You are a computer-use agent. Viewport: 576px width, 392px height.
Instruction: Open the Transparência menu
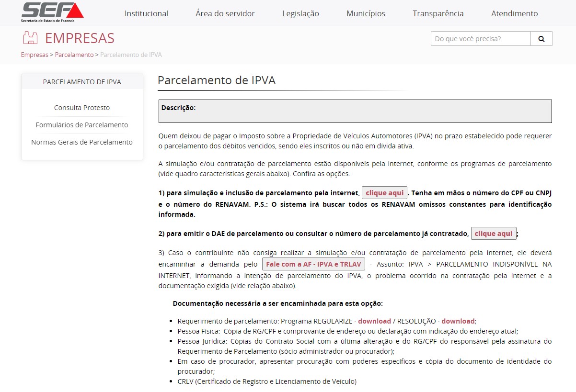point(438,13)
